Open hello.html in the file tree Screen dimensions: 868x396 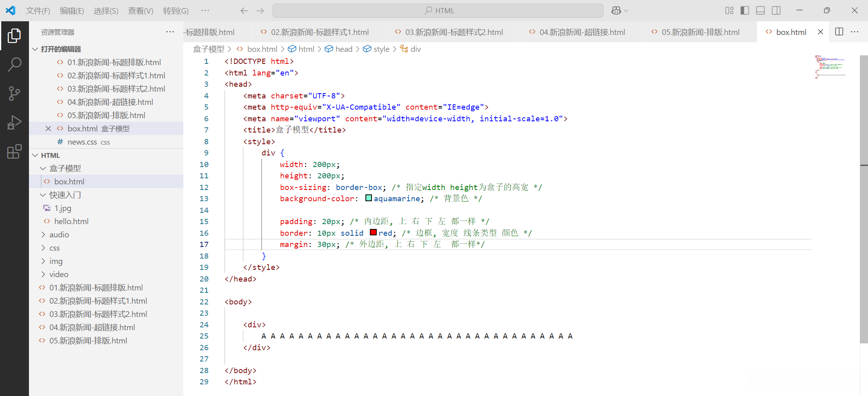click(71, 221)
